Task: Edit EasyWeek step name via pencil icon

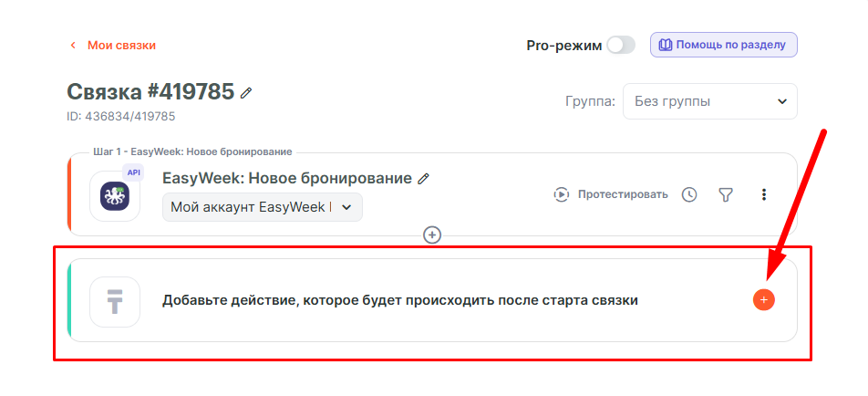Action: [x=423, y=179]
